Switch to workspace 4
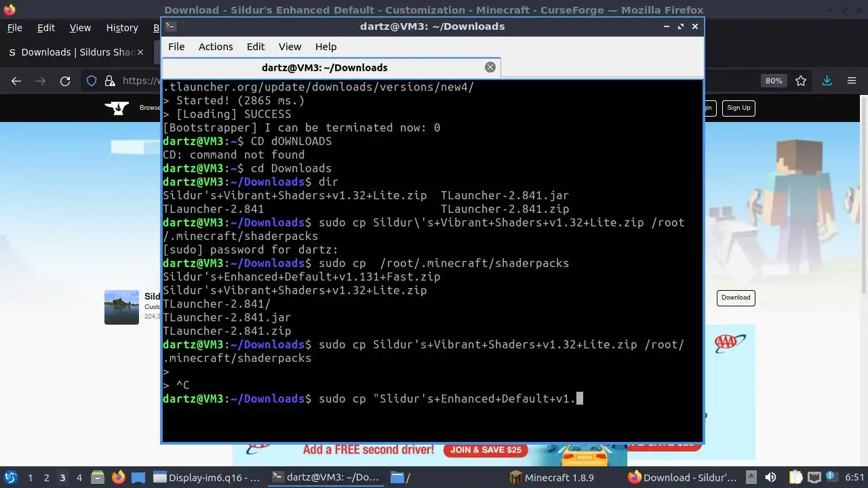This screenshot has height=488, width=868. 79,478
